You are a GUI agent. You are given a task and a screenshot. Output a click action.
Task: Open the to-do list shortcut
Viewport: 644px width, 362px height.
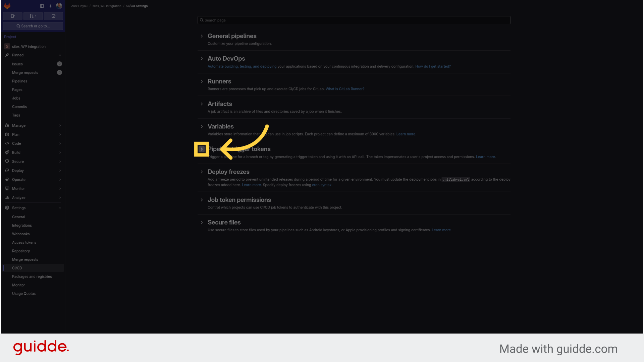click(x=53, y=16)
